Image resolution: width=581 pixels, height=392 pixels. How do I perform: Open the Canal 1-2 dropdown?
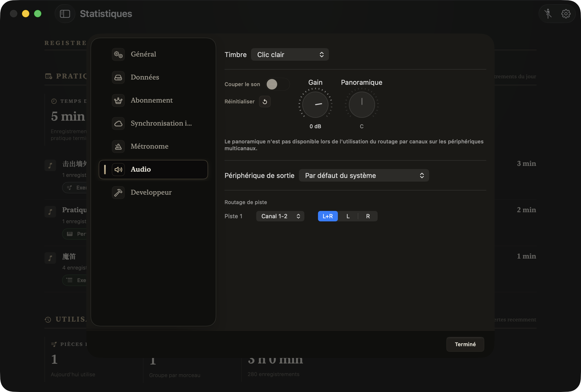pos(280,216)
